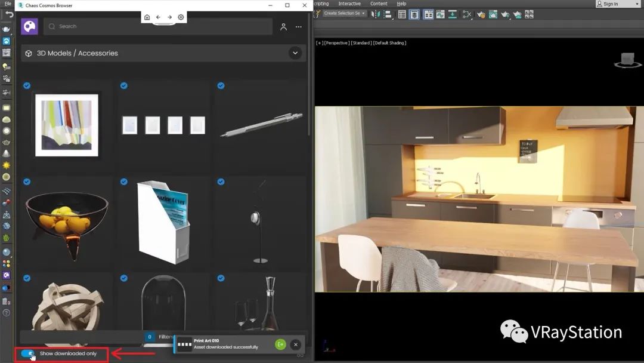Click the Standard viewport label
The width and height of the screenshot is (644, 363).
(361, 43)
